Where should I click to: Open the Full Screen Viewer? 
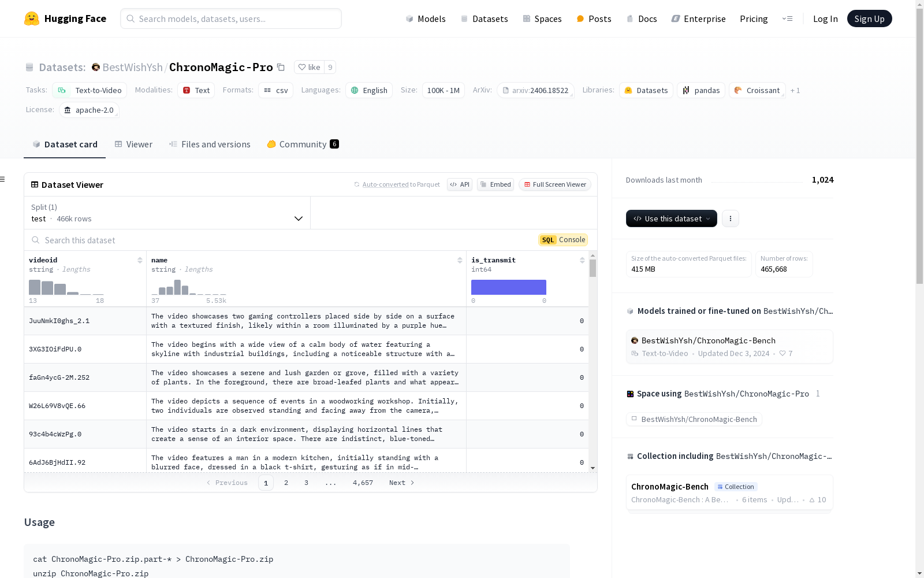(x=555, y=184)
